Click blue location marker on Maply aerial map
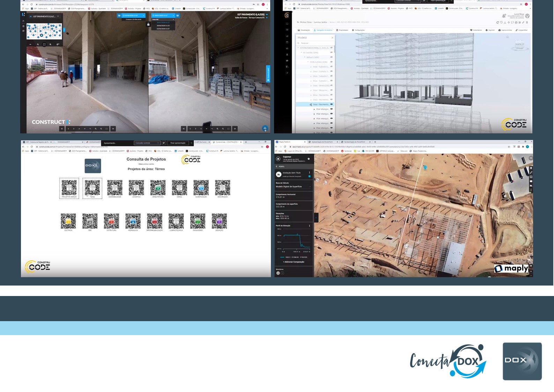Viewport: 554px width, 392px height. point(425,168)
